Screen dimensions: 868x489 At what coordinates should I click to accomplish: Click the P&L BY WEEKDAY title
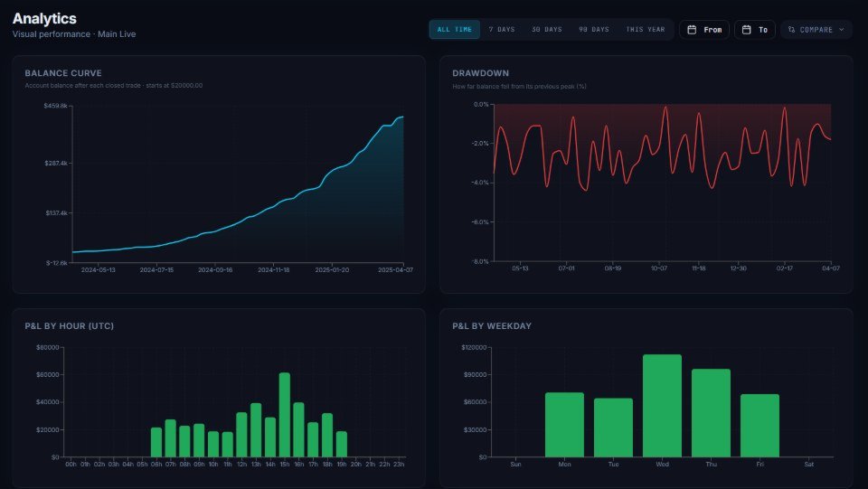[492, 325]
